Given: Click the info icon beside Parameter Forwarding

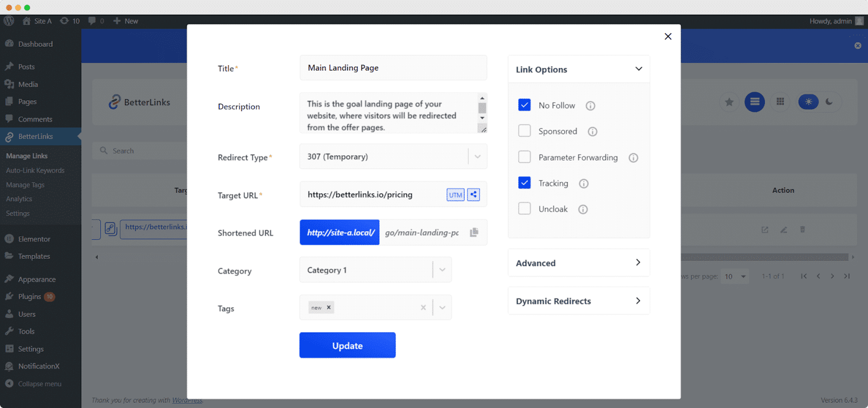Looking at the screenshot, I should 633,158.
